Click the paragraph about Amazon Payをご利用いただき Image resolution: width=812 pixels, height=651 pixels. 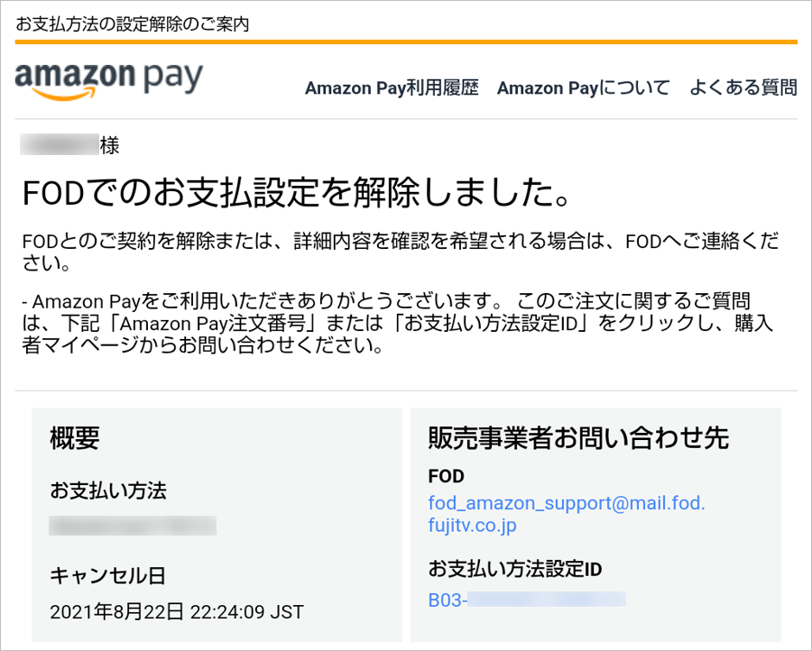pos(398,323)
